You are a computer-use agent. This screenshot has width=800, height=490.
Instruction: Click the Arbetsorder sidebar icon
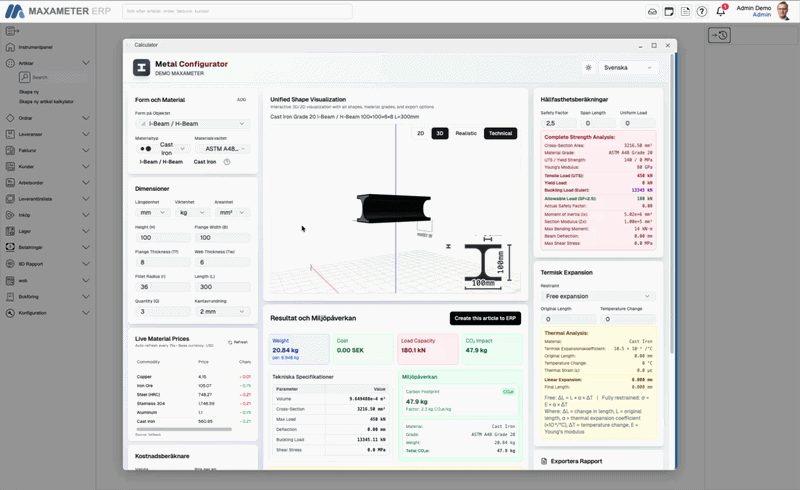10,183
